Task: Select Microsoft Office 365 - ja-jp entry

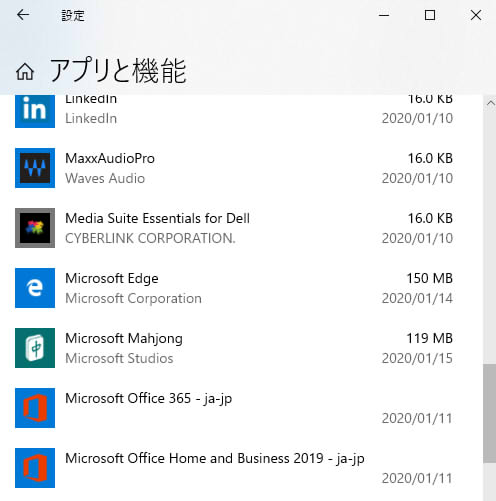Action: tap(241, 408)
